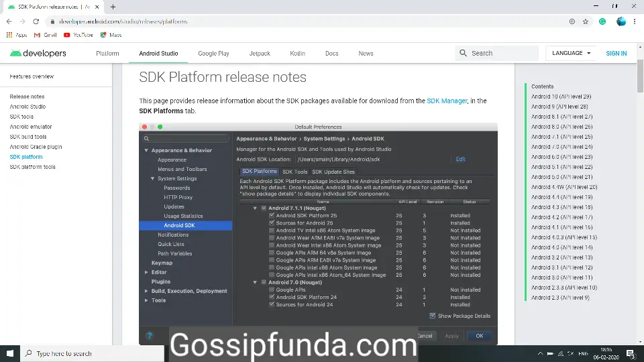Click the site lock icon in address bar

click(x=52, y=21)
